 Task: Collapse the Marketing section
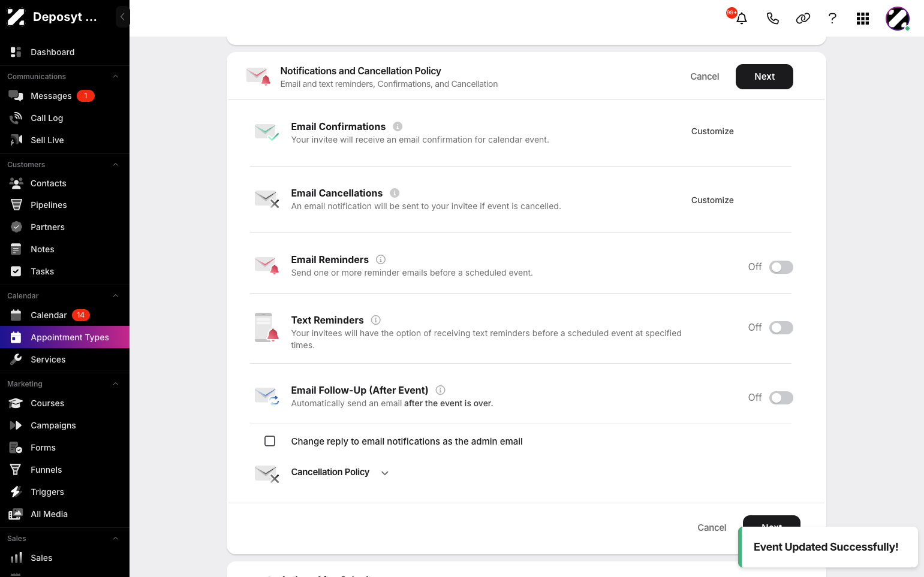(116, 384)
